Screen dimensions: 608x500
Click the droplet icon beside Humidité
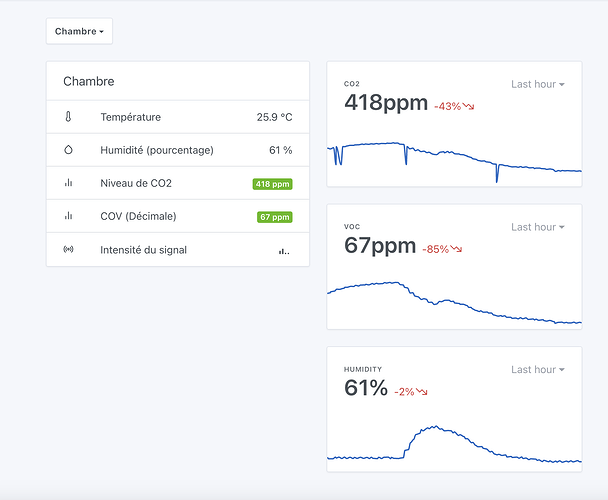pyautogui.click(x=68, y=150)
